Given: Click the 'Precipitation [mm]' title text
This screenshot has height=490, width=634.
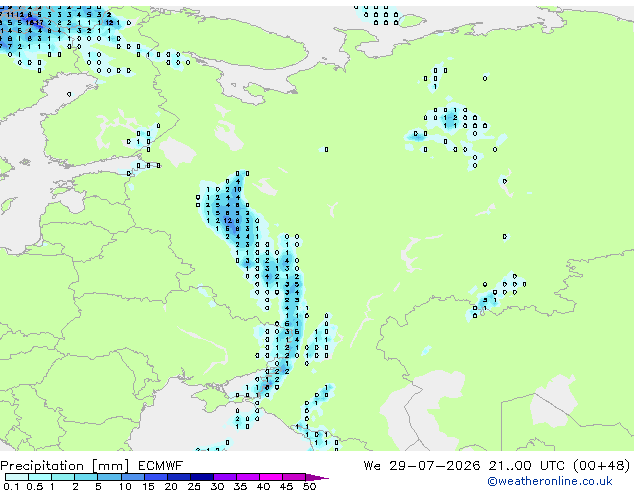Looking at the screenshot, I should pos(65,466).
